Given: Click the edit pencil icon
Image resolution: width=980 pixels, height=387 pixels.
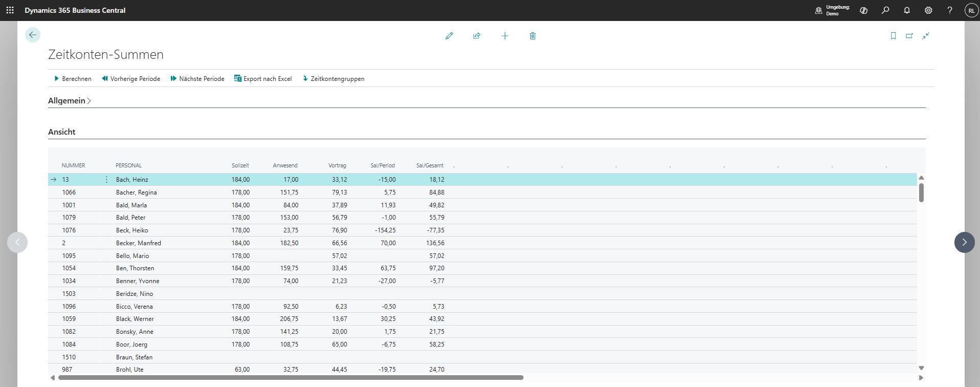Looking at the screenshot, I should (449, 36).
